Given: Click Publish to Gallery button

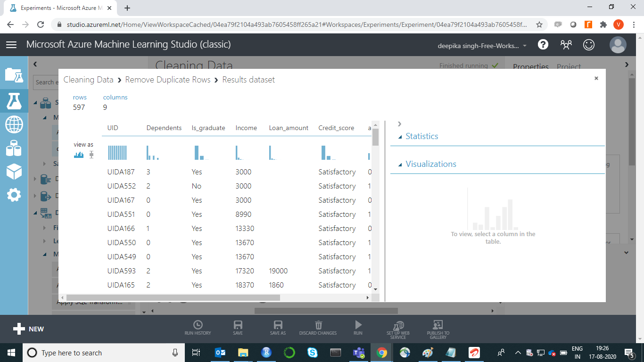Looking at the screenshot, I should click(438, 329).
